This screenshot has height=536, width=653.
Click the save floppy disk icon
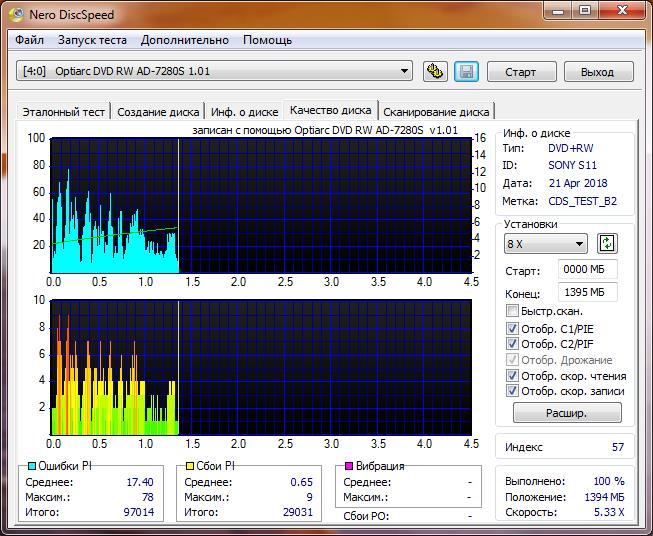465,71
